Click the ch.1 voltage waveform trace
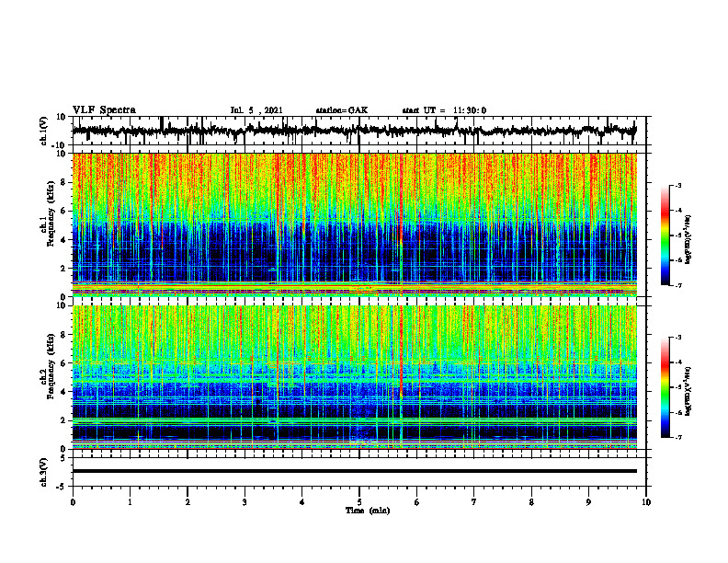 tap(354, 130)
